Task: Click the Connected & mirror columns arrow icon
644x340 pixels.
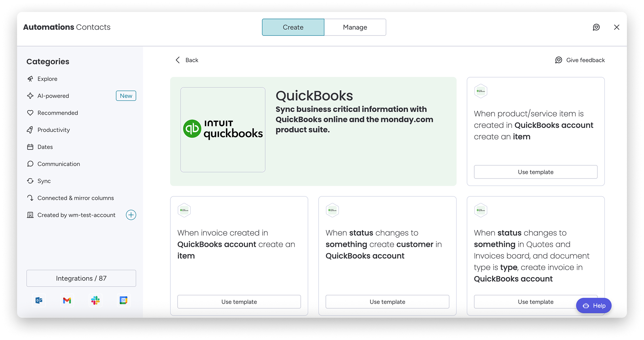Action: (x=30, y=198)
